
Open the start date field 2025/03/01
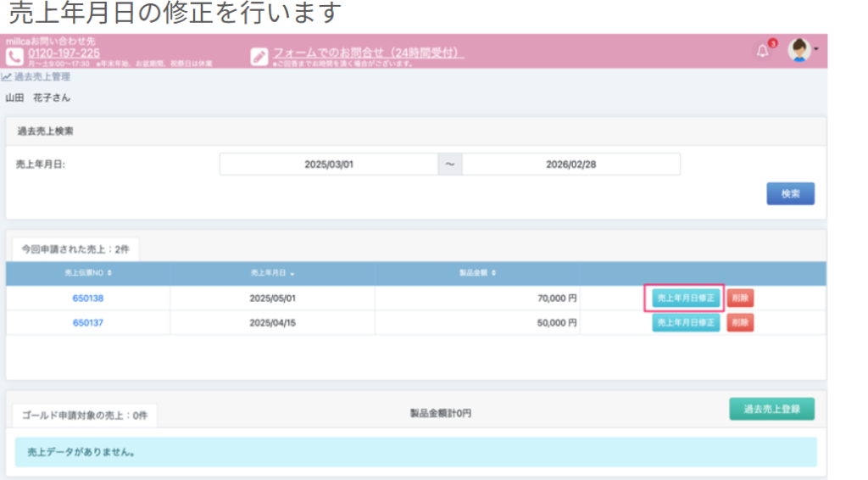click(329, 165)
